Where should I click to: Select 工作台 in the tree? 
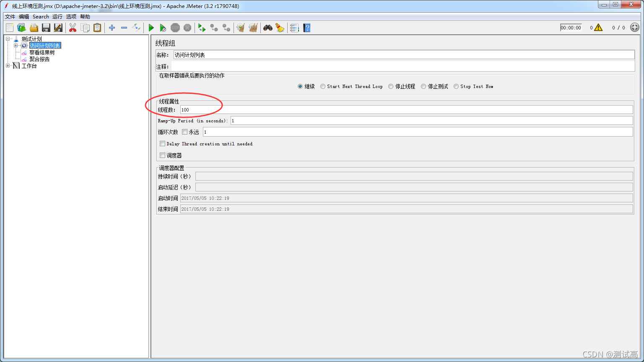[x=29, y=66]
